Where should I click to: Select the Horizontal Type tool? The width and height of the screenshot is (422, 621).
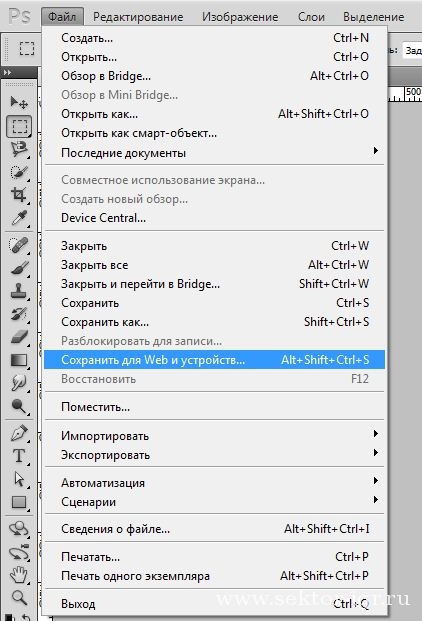[19, 456]
